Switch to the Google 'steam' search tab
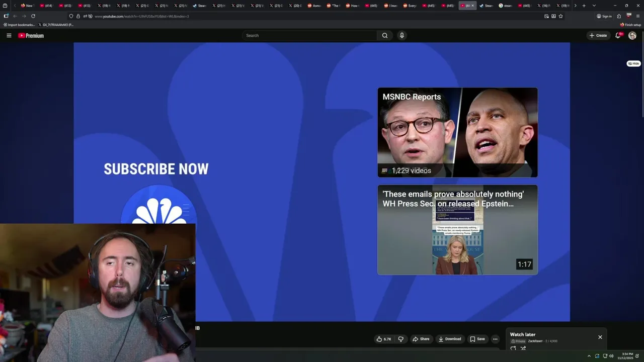 506,6
